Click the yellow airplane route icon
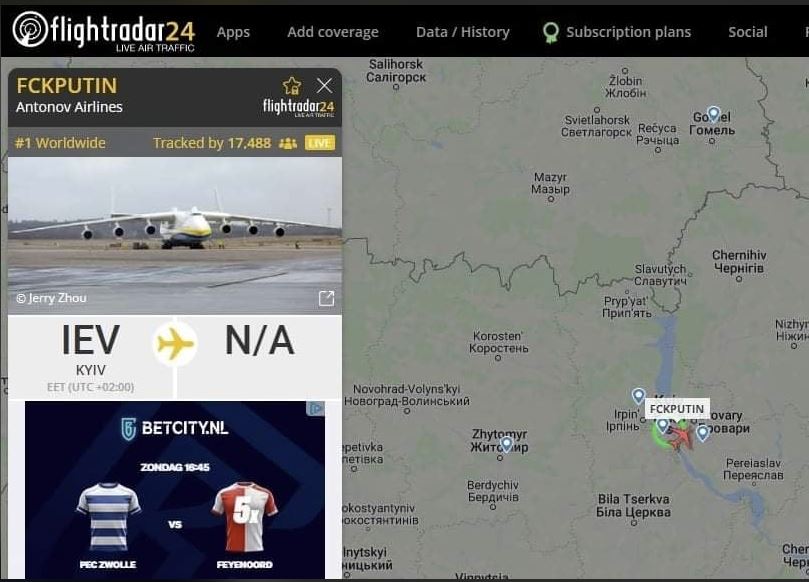Screen dimensions: 809x582 [x=175, y=343]
